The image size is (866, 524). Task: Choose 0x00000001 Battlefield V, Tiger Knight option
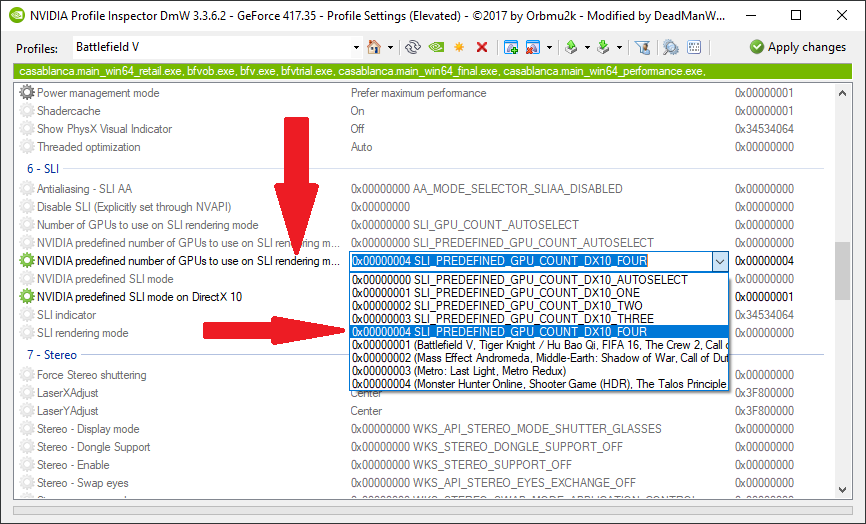point(540,345)
